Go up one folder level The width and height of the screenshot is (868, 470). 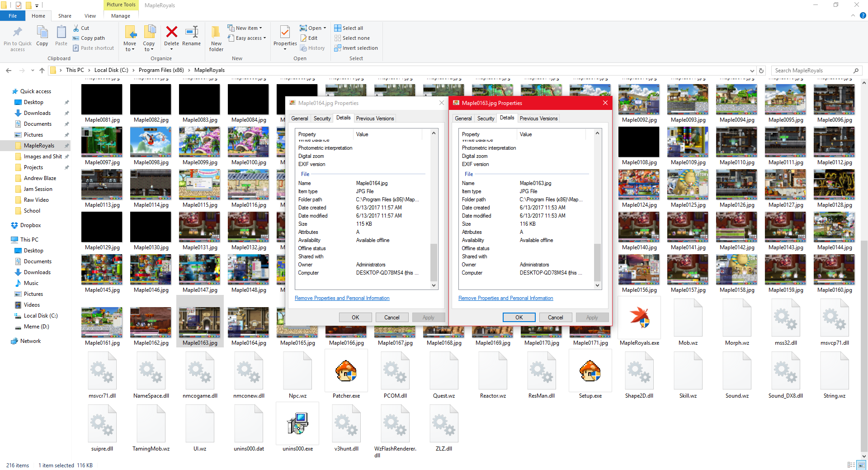[42, 71]
